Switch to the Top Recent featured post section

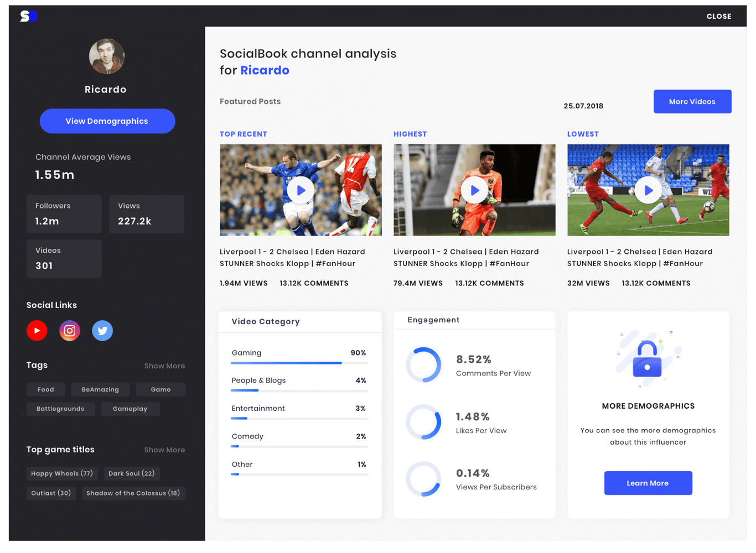click(x=244, y=134)
